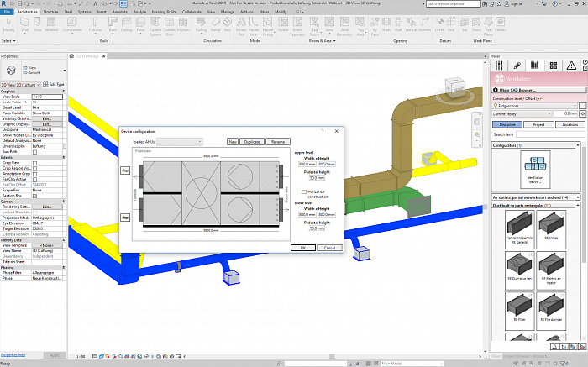Toggle the Crop View checkbox
The height and width of the screenshot is (367, 588).
(x=35, y=163)
